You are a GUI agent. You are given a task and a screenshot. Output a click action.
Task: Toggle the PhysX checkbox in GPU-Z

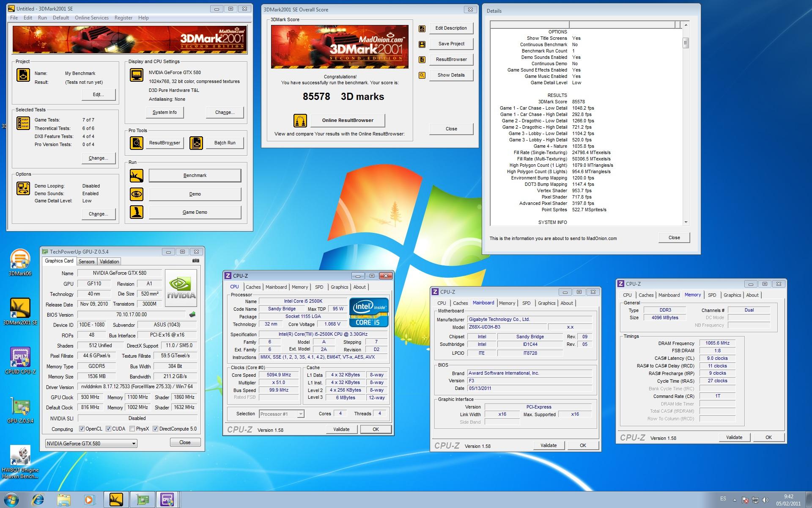[x=132, y=429]
